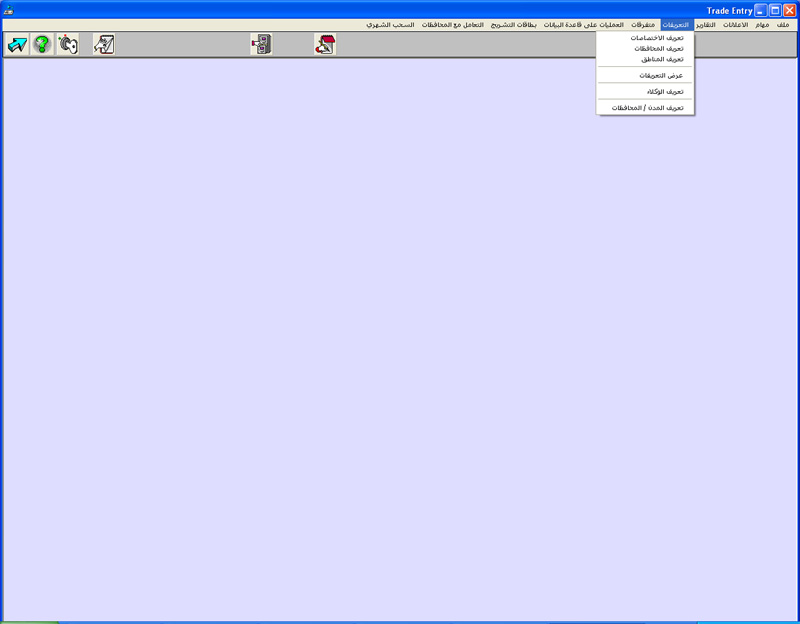Viewport: 800px width, 624px height.
Task: Open the التعامل مع المحافظات menu
Action: [x=453, y=24]
